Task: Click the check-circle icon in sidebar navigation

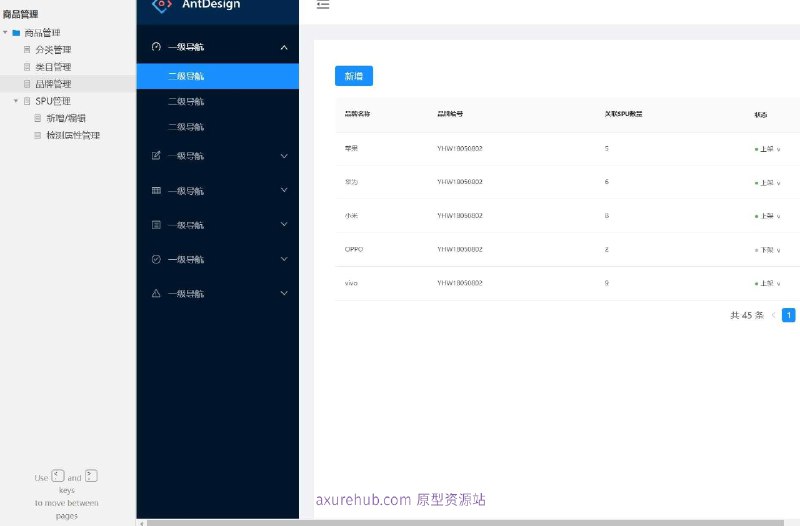Action: [x=156, y=259]
